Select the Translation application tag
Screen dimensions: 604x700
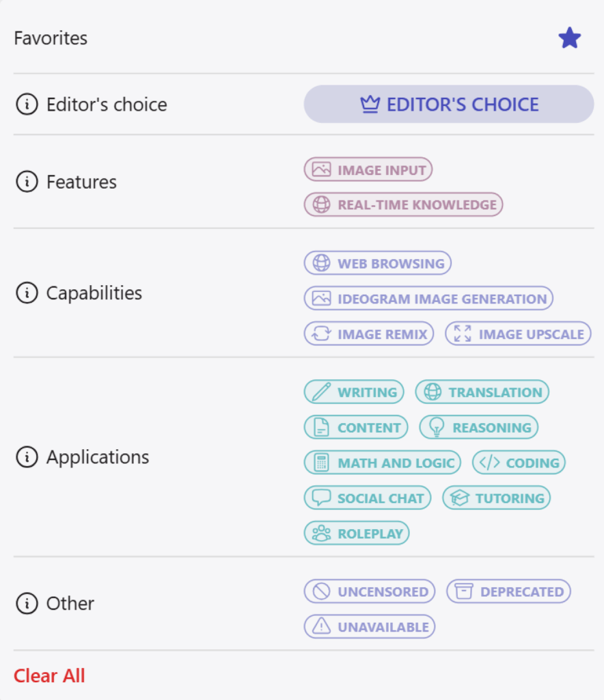point(482,392)
